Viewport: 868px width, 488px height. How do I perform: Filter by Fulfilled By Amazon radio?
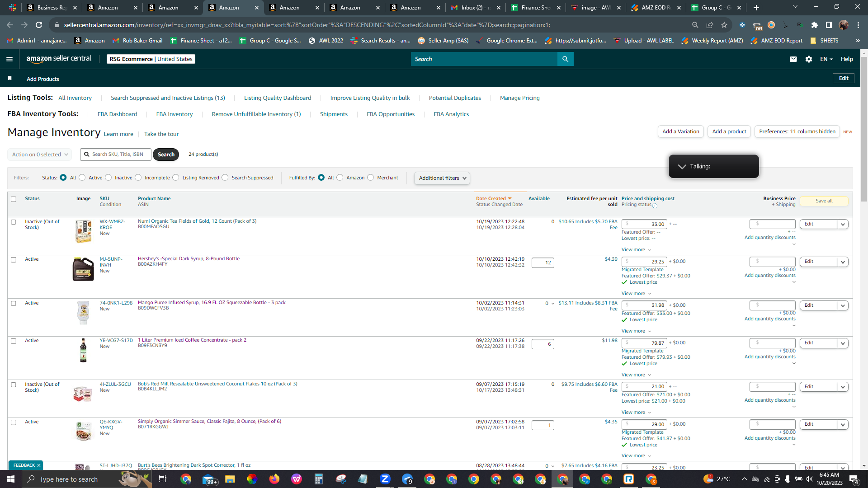[x=340, y=178]
